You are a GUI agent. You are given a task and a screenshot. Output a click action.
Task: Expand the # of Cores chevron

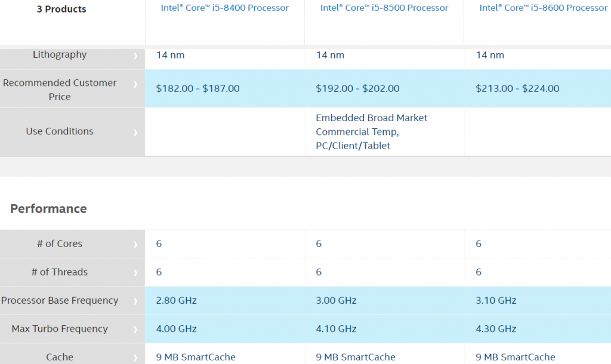coord(135,244)
